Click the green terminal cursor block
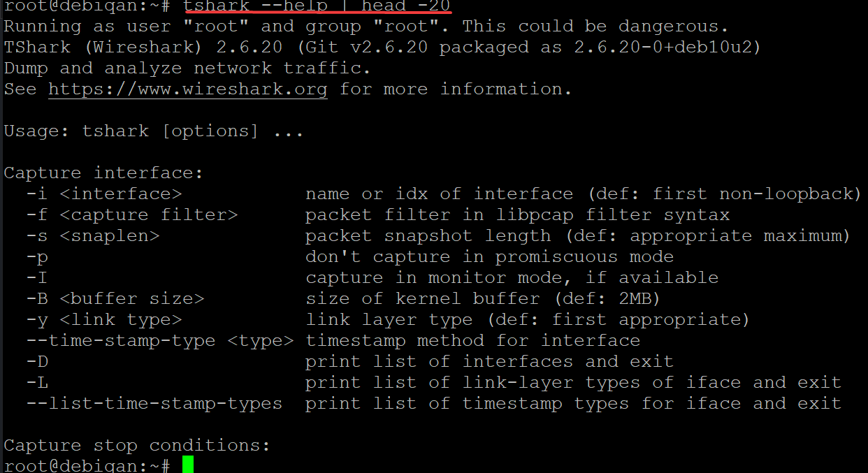The image size is (868, 473). (188, 465)
